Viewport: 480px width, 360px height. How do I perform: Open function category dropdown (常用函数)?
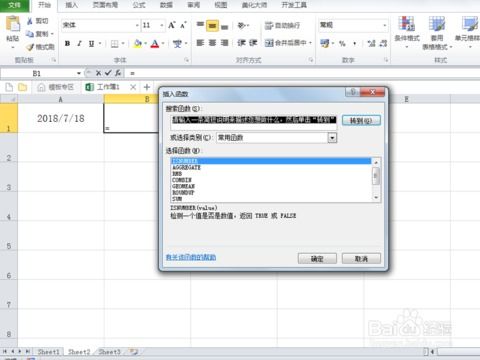tap(332, 138)
